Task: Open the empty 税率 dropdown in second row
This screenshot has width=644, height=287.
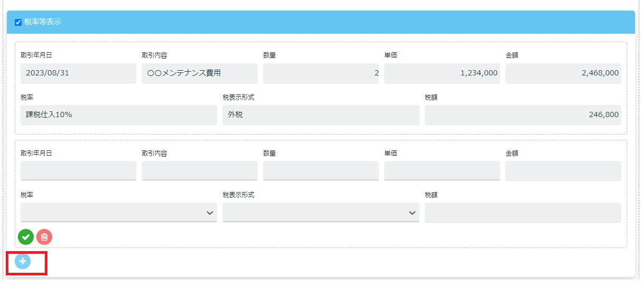Action: pos(119,213)
